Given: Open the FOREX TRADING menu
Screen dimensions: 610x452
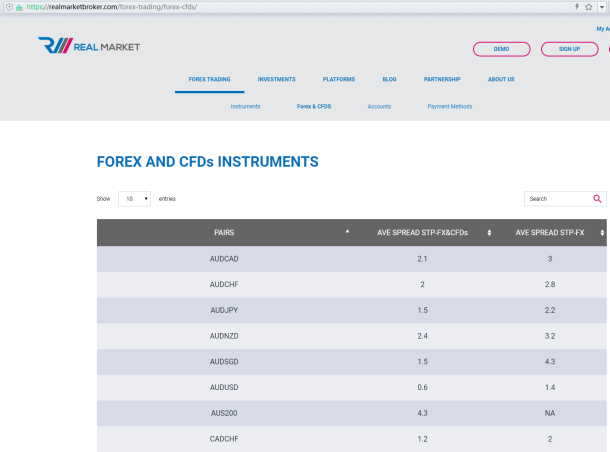Looking at the screenshot, I should (209, 79).
